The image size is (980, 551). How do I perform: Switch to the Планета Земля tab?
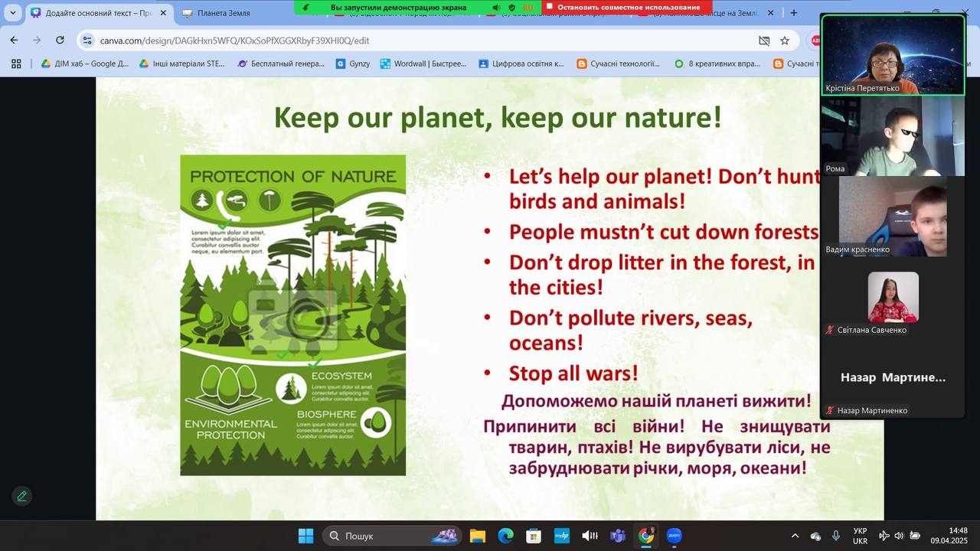[224, 13]
